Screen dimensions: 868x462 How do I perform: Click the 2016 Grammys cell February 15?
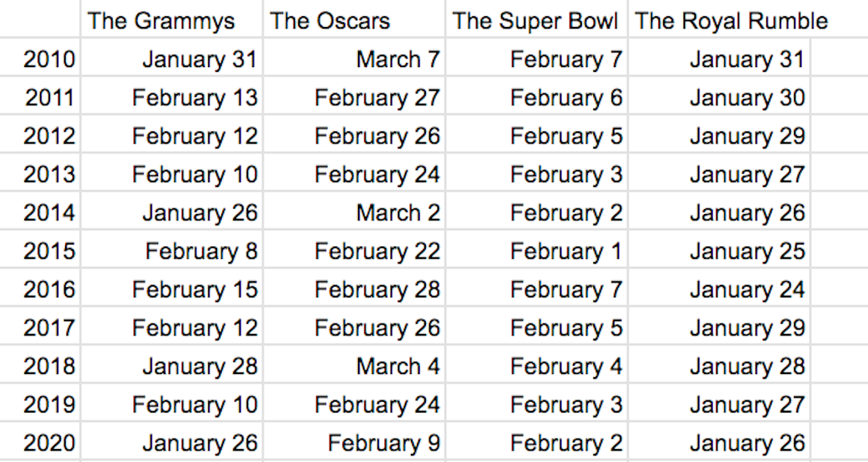tap(172, 290)
